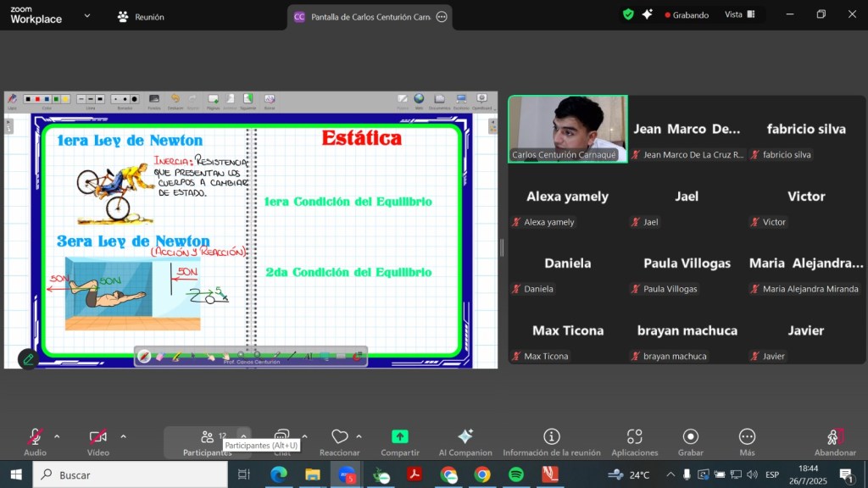The height and width of the screenshot is (488, 868).
Task: Unmute the microphone with Audio button
Action: pyautogui.click(x=35, y=437)
